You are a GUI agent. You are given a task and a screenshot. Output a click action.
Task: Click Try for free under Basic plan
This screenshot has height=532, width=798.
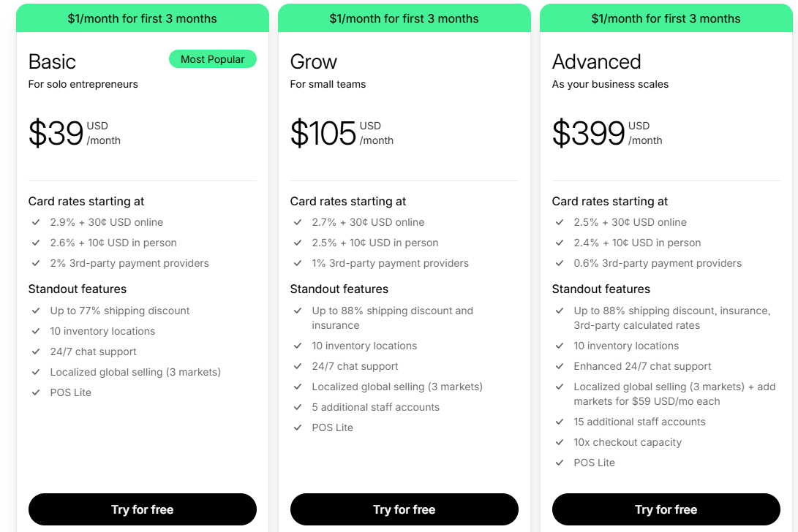tap(142, 509)
